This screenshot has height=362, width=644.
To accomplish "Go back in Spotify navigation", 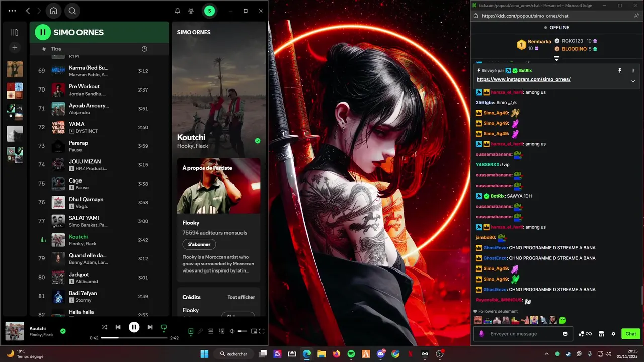I will [28, 11].
